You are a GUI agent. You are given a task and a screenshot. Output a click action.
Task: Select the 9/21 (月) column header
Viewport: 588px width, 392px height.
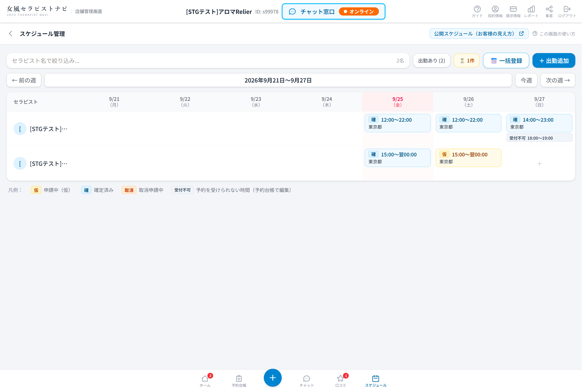pyautogui.click(x=115, y=103)
